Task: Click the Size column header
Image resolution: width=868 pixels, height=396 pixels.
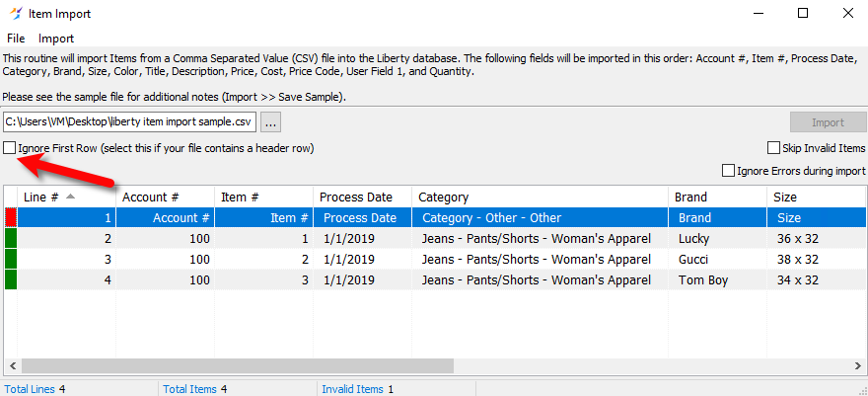Action: [x=816, y=197]
